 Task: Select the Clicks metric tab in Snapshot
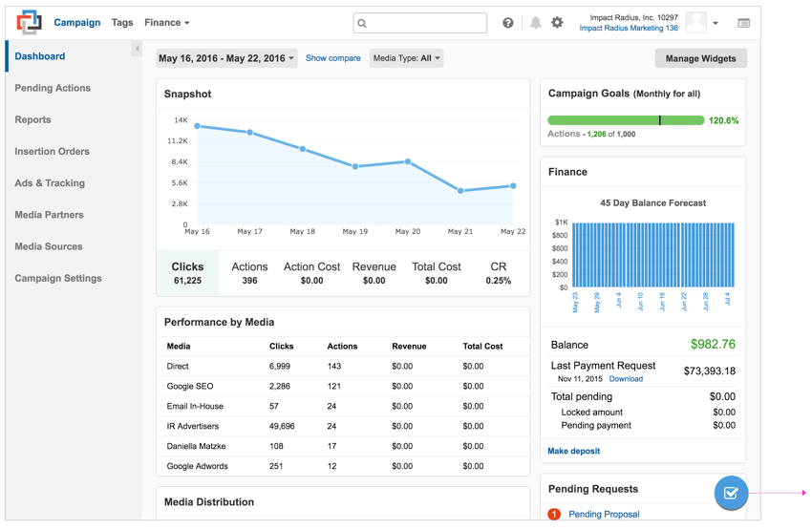coord(187,273)
